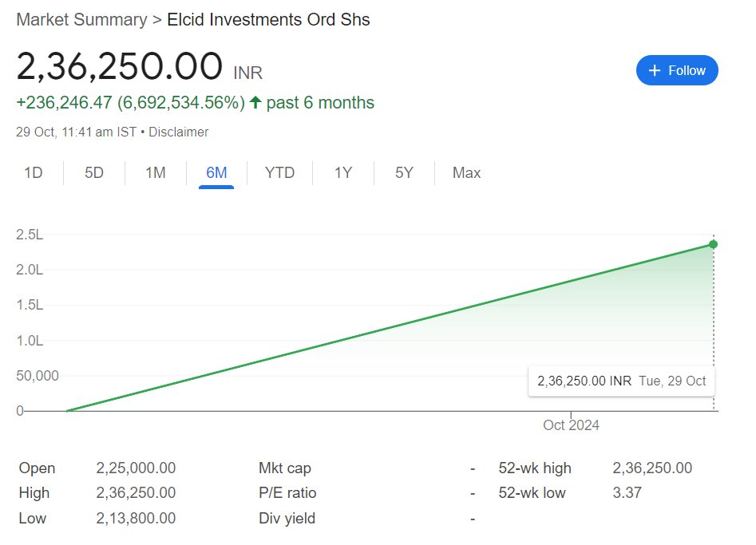Open the 1M time range

tap(154, 172)
